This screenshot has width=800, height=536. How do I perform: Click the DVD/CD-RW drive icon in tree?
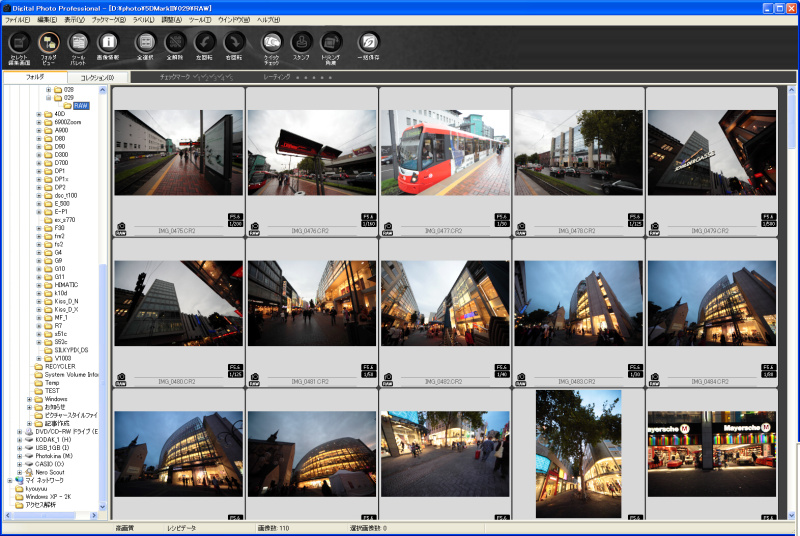tap(29, 432)
